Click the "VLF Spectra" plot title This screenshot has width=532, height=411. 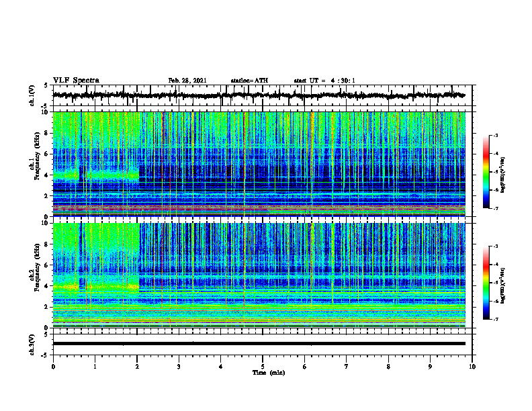(76, 81)
